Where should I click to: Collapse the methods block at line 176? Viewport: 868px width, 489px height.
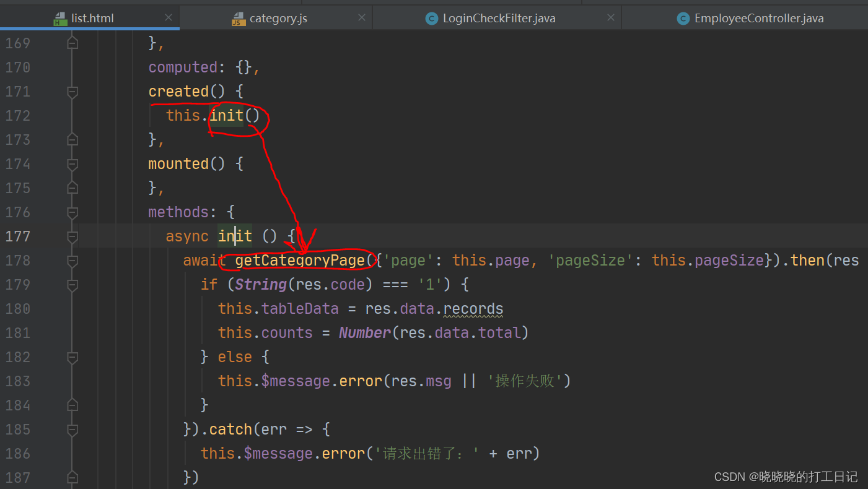[72, 212]
